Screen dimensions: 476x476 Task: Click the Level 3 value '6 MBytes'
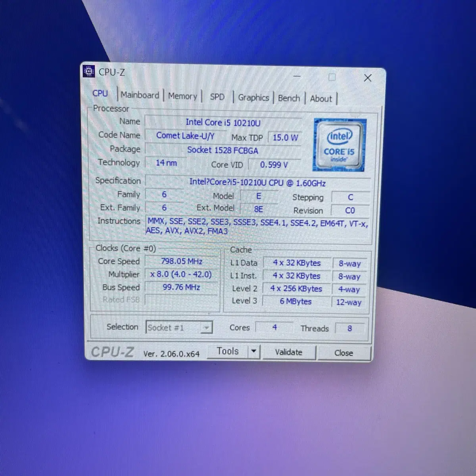point(296,301)
